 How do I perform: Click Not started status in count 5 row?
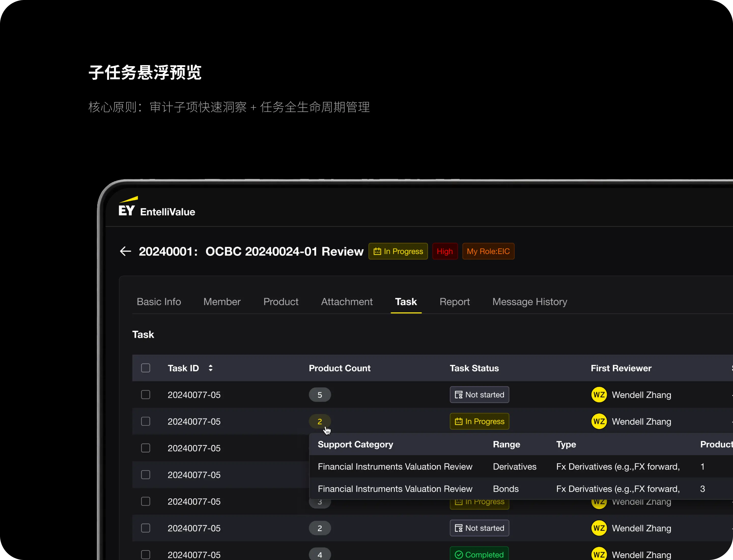pyautogui.click(x=479, y=395)
